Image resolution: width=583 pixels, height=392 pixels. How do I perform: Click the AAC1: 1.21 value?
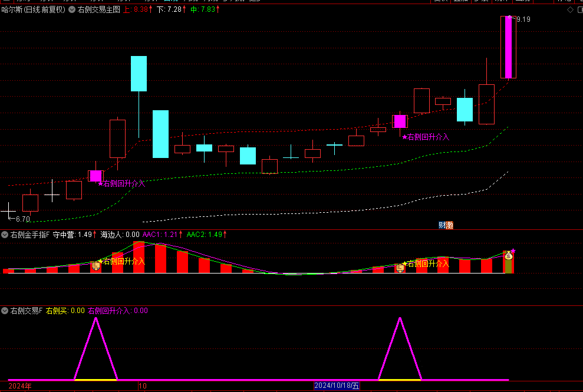tap(163, 235)
